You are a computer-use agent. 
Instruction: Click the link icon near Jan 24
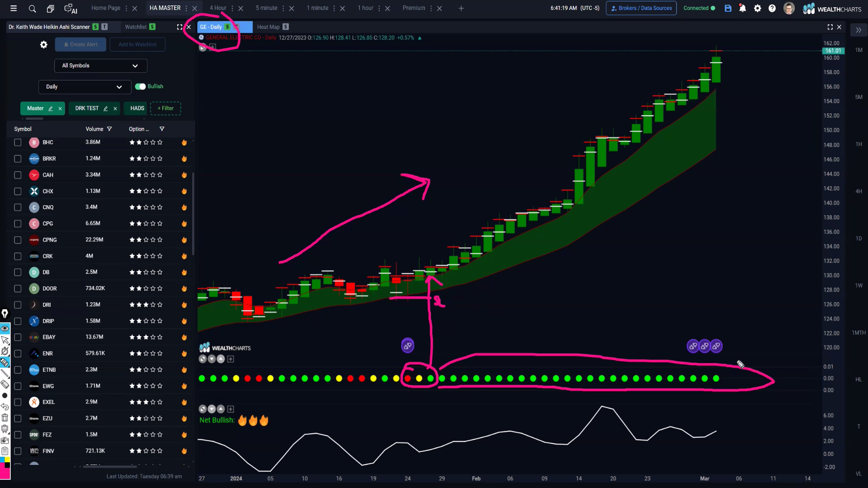pyautogui.click(x=407, y=346)
